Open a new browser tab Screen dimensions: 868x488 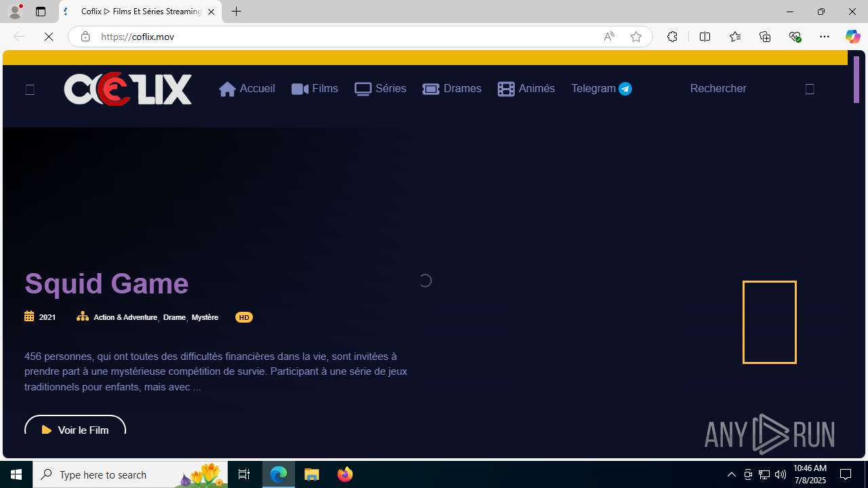coord(237,12)
